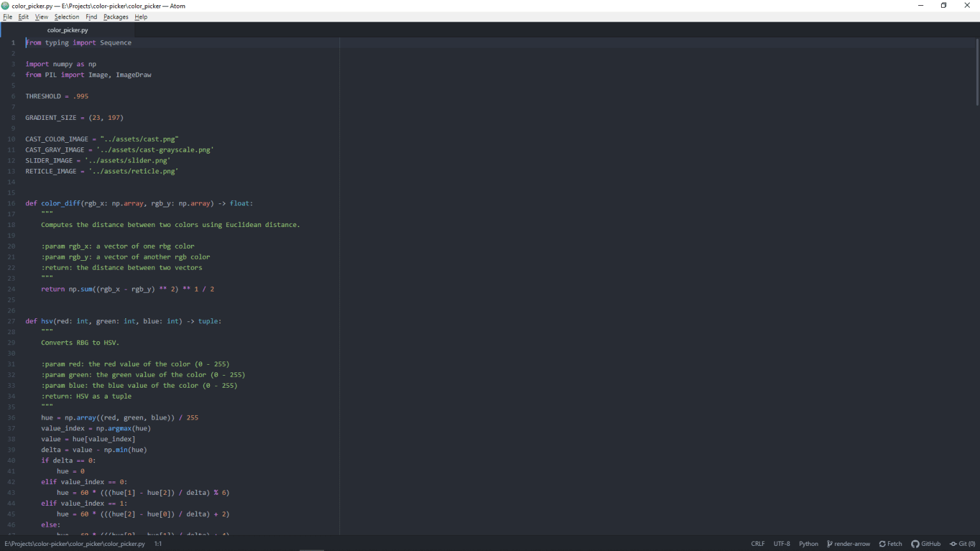Show the Git (0) changes panel

click(963, 544)
